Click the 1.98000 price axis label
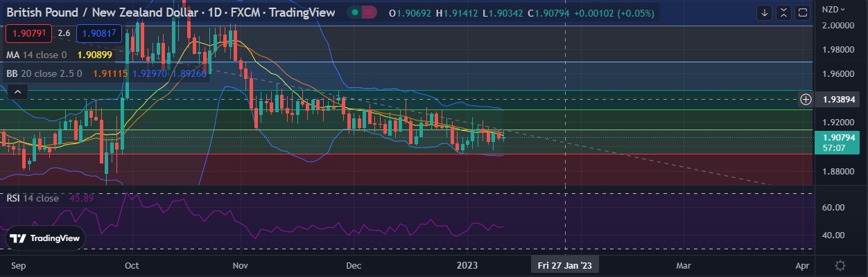 [837, 50]
